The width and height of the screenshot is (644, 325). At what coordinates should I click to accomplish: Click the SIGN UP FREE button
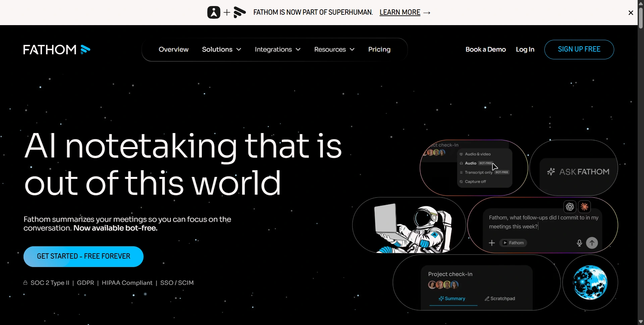[x=579, y=49]
